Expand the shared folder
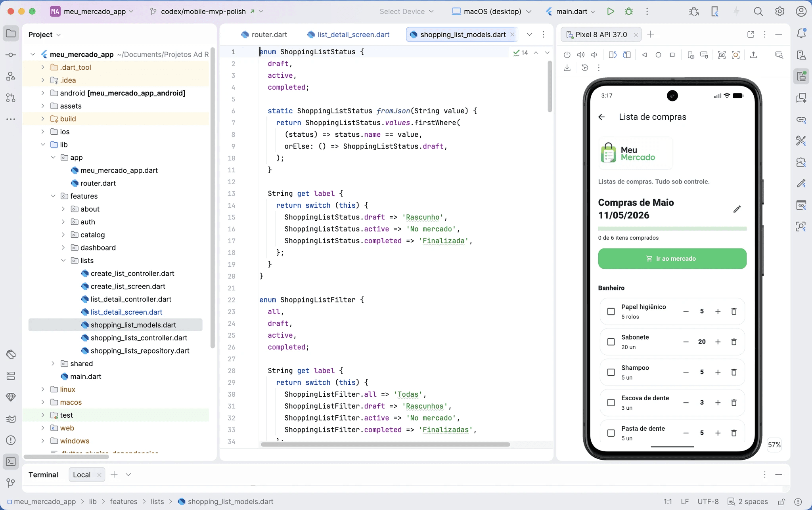This screenshot has width=812, height=510. [x=53, y=364]
